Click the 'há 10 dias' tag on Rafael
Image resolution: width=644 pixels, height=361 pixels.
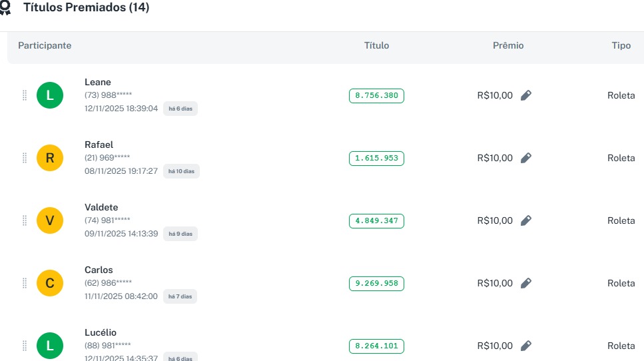coord(181,171)
